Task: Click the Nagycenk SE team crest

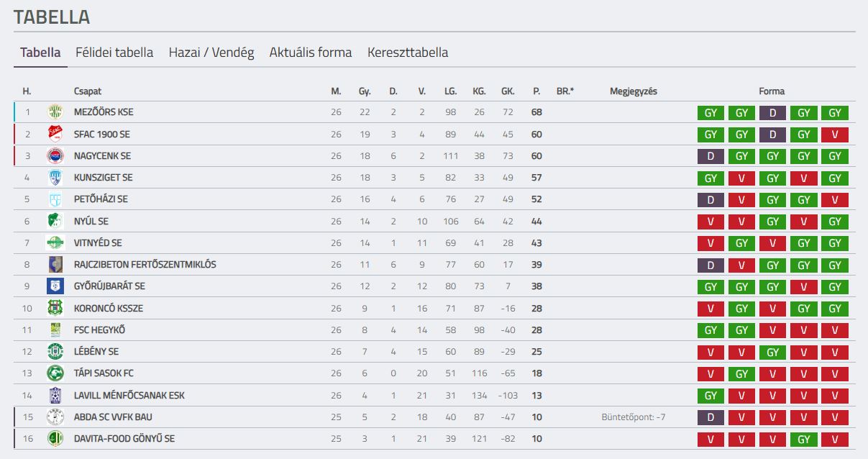Action: click(55, 155)
